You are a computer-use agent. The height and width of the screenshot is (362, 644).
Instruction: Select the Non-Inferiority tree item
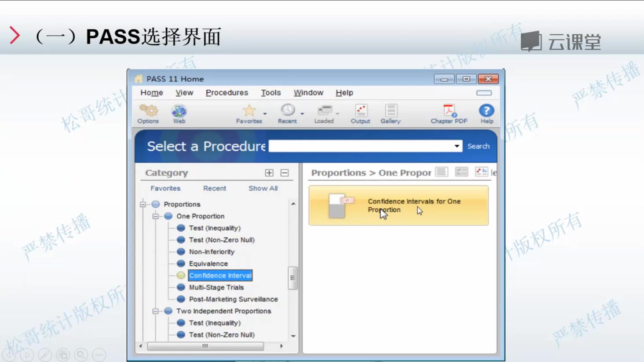pyautogui.click(x=212, y=252)
